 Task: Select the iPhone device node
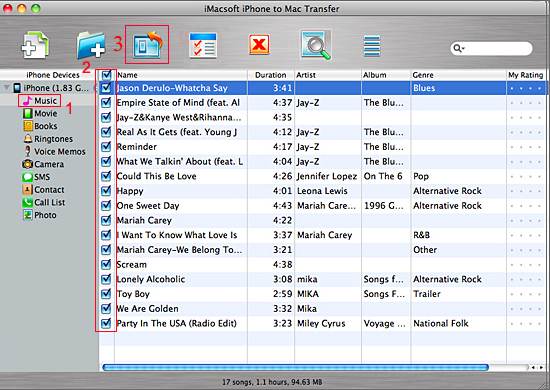(51, 88)
